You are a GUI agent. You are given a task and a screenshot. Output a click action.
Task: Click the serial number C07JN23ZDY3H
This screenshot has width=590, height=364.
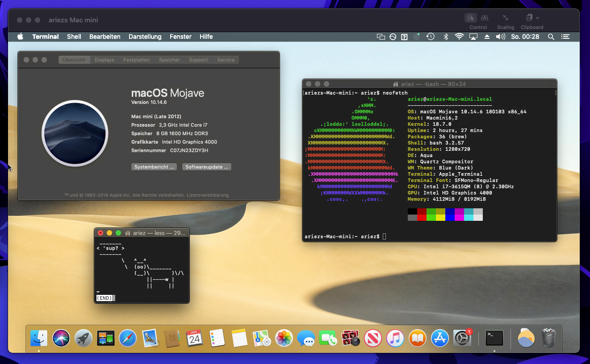click(189, 150)
